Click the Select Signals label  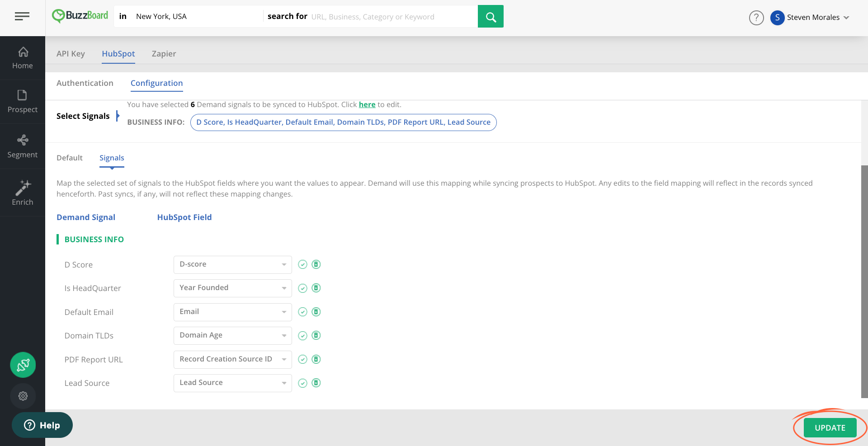pyautogui.click(x=83, y=116)
